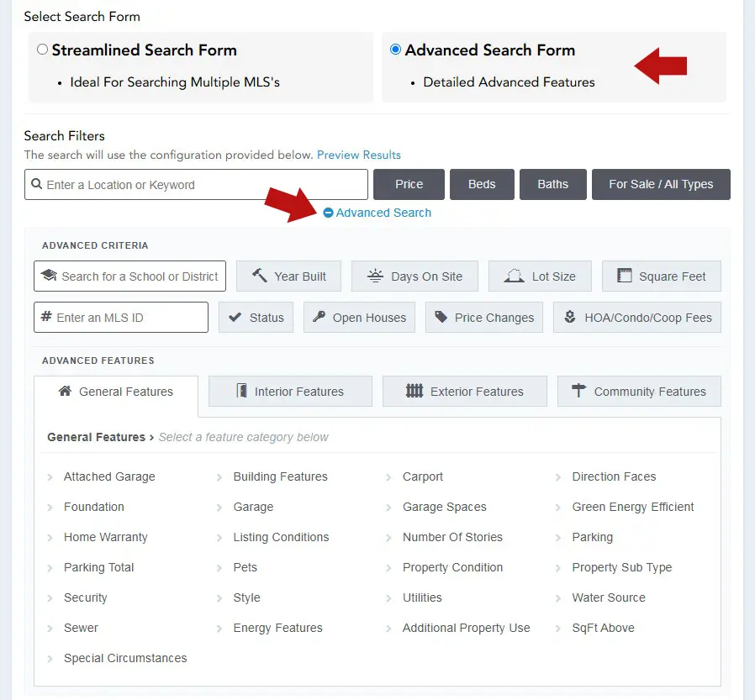
Task: Click the HOA/Condo/Coop Fees money icon
Action: 570,317
